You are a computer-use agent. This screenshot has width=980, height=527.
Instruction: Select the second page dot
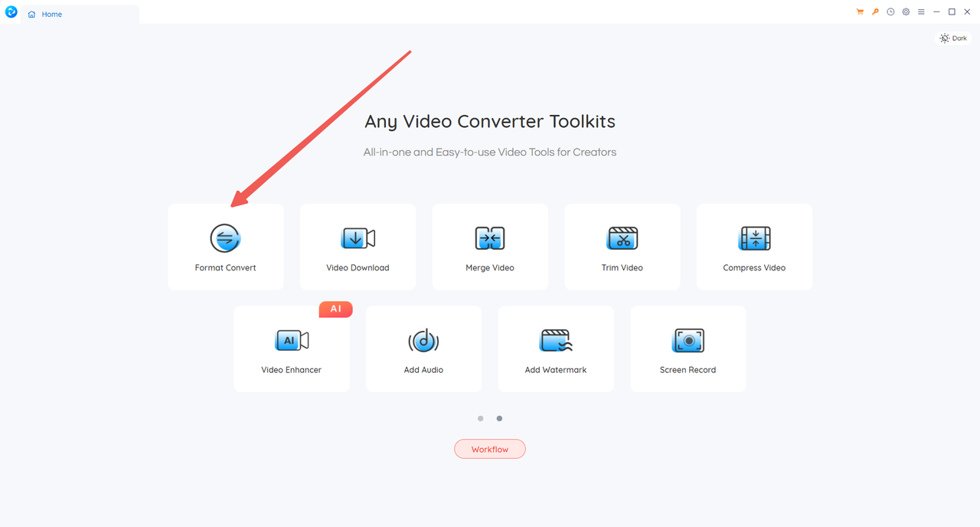coord(499,419)
